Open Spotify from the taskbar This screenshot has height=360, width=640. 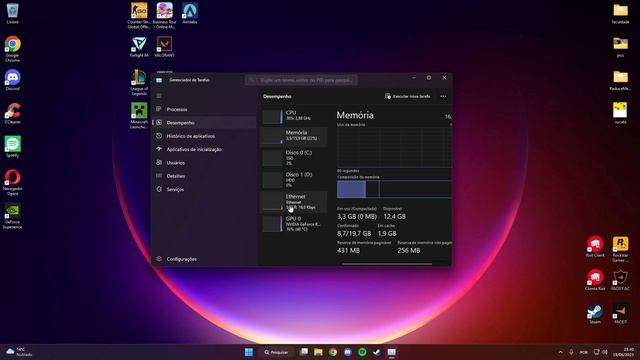pyautogui.click(x=362, y=352)
